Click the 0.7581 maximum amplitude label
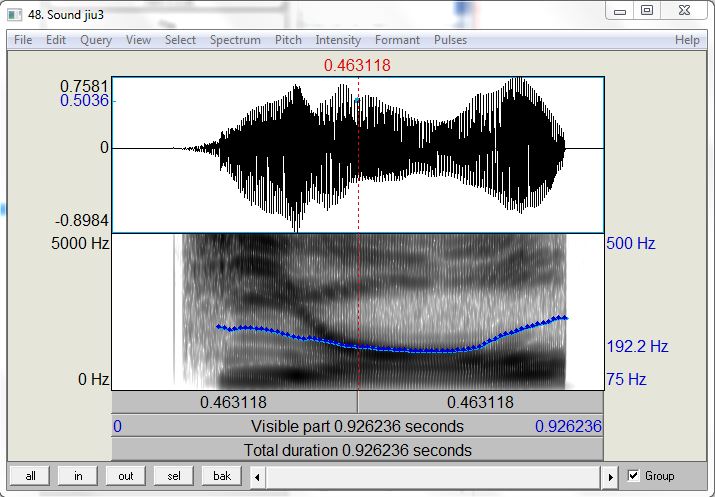Image resolution: width=715 pixels, height=497 pixels. 85,86
